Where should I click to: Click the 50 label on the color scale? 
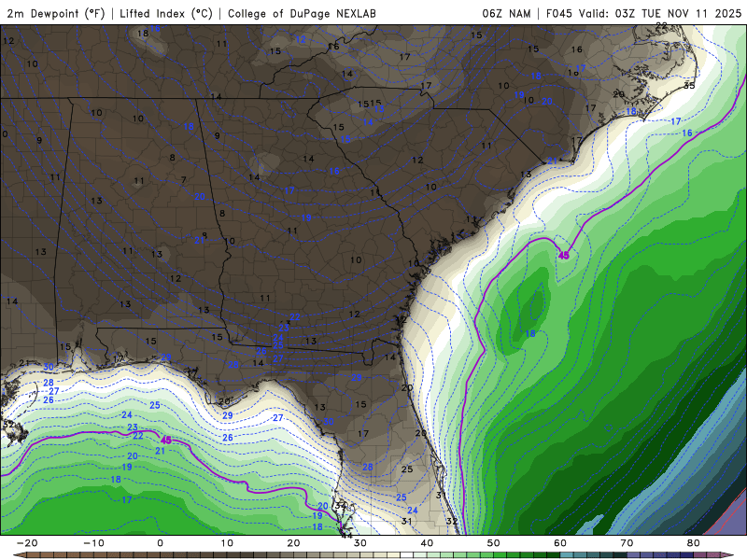click(x=494, y=543)
